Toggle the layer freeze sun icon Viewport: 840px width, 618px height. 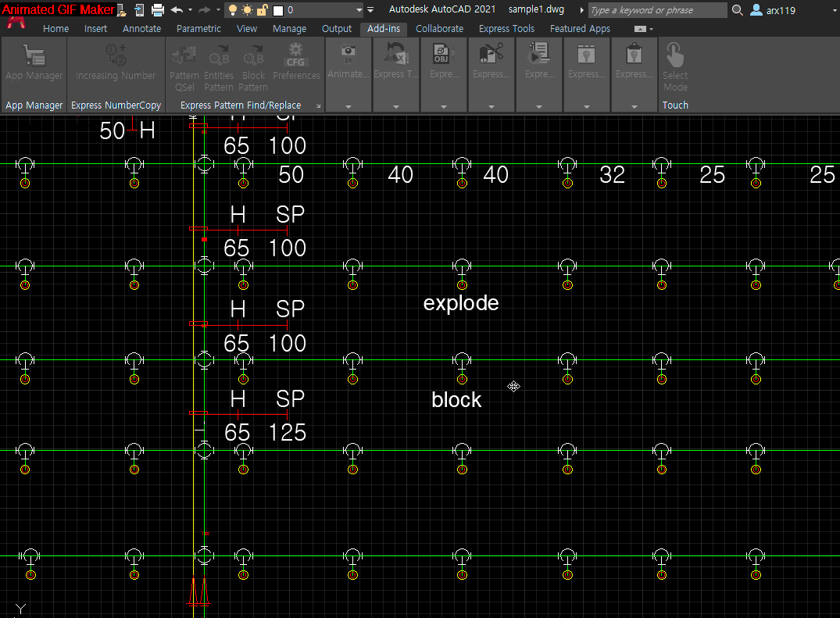click(247, 10)
